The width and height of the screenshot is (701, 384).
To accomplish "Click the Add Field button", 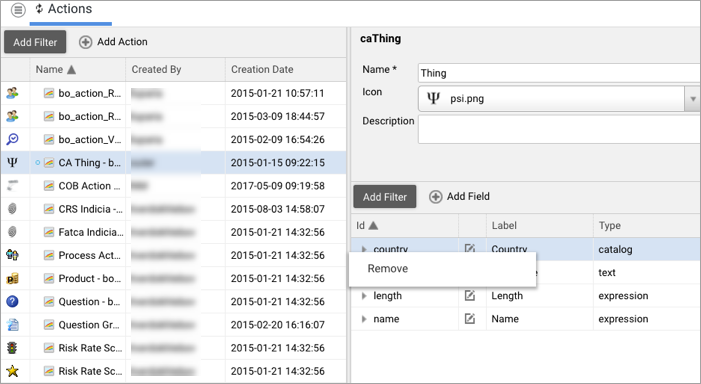I will click(460, 197).
